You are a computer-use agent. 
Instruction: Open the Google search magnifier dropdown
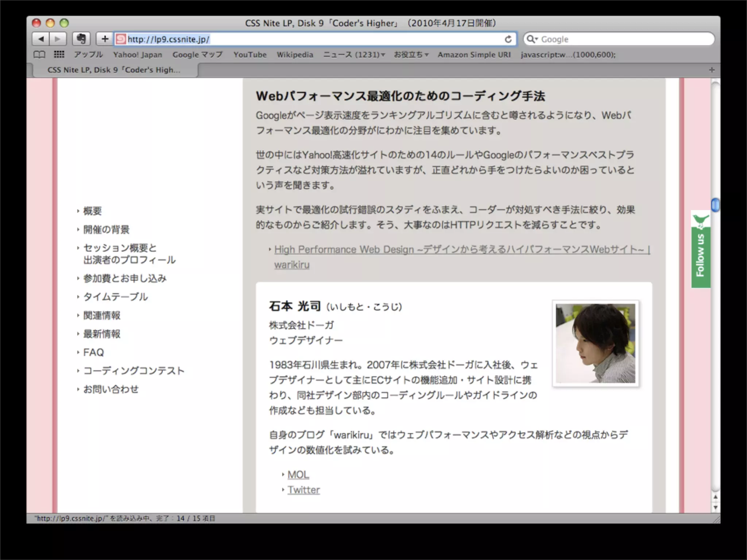click(x=532, y=39)
